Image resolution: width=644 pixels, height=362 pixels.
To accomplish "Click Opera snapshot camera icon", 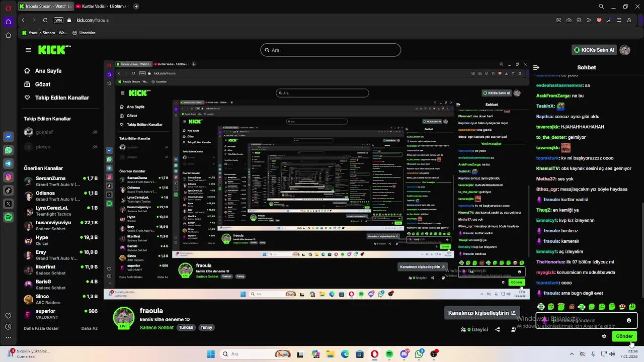I will coord(569,20).
